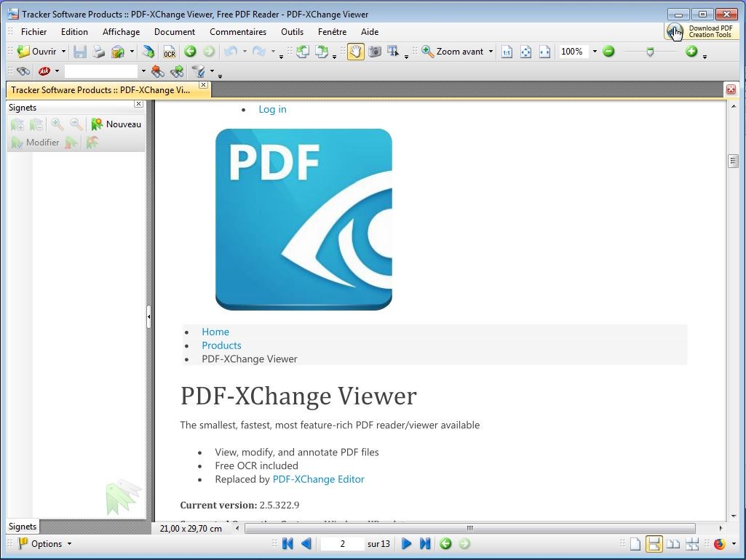This screenshot has height=560, width=746.
Task: Select the Snapshot camera tool
Action: pos(373,52)
